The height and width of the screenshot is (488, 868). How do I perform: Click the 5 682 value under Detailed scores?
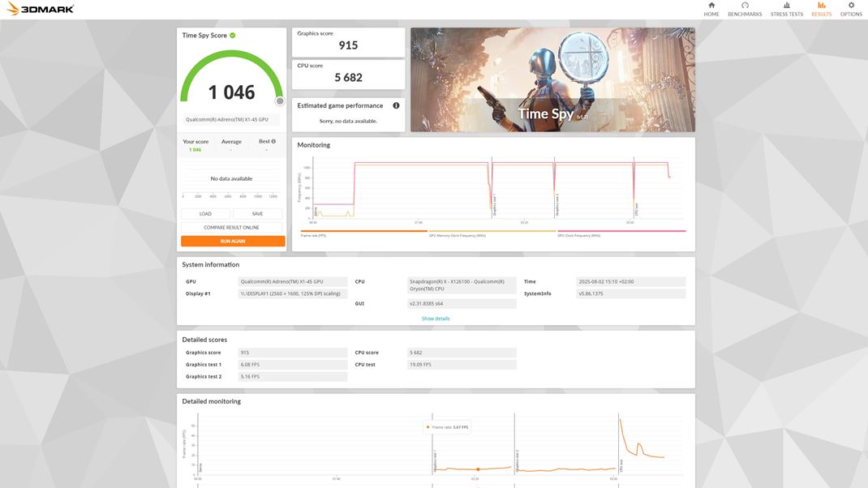(x=462, y=353)
